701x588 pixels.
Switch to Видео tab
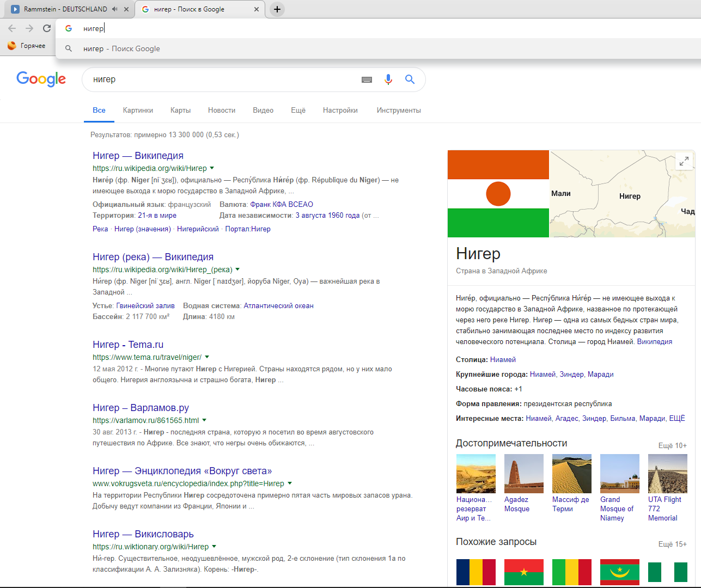click(x=263, y=110)
